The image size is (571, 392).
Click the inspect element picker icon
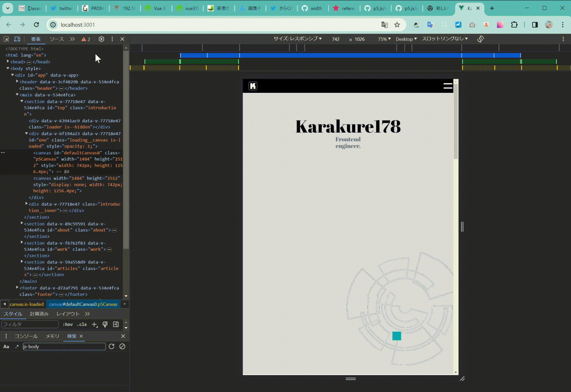pos(6,39)
